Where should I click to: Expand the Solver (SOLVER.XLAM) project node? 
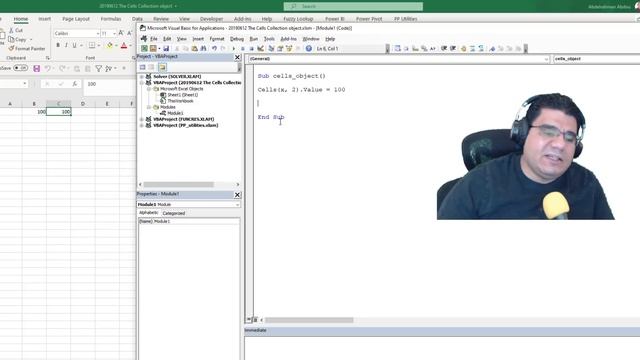pos(142,77)
